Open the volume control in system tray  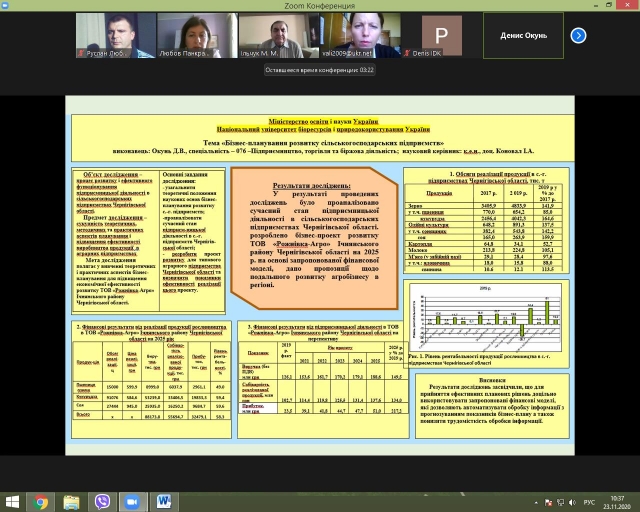tap(572, 502)
